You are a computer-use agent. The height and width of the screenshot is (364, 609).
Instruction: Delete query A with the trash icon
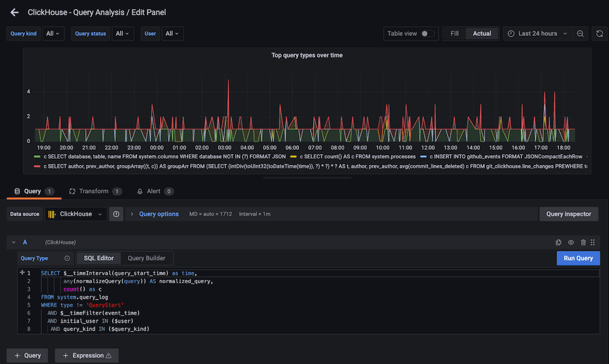pyautogui.click(x=583, y=242)
